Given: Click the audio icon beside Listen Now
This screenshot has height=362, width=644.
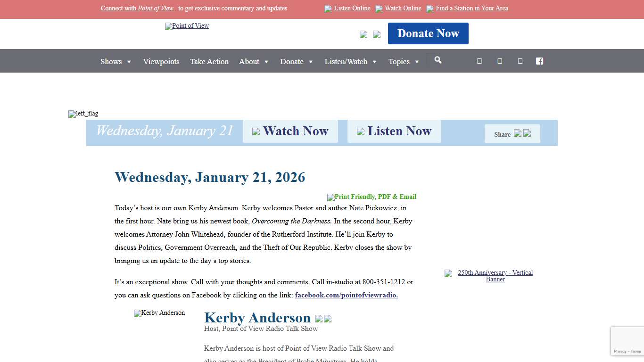Looking at the screenshot, I should [361, 132].
